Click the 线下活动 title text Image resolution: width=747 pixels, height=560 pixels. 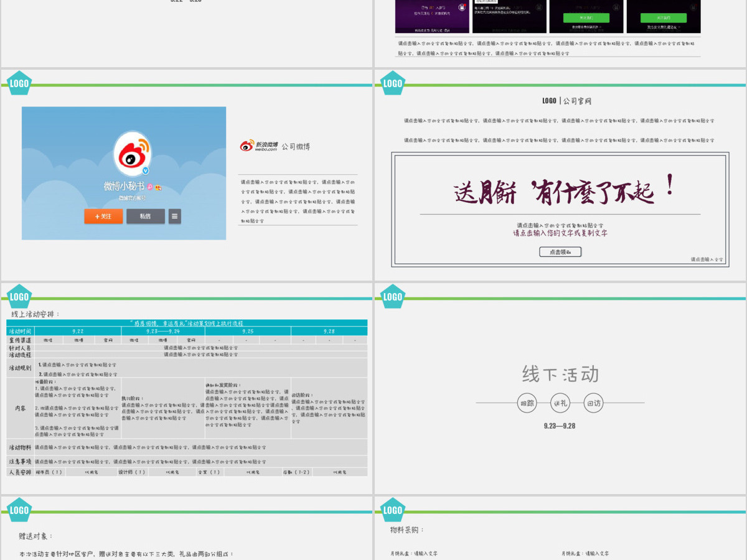(x=560, y=374)
